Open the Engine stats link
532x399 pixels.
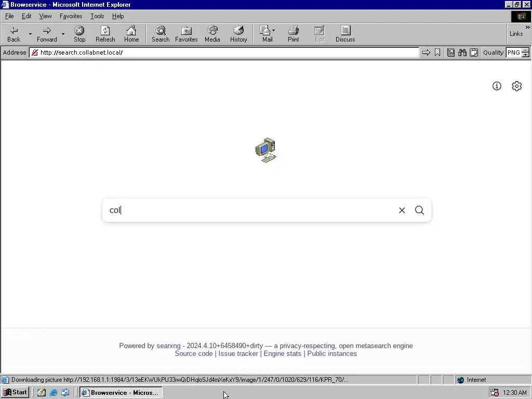click(282, 353)
